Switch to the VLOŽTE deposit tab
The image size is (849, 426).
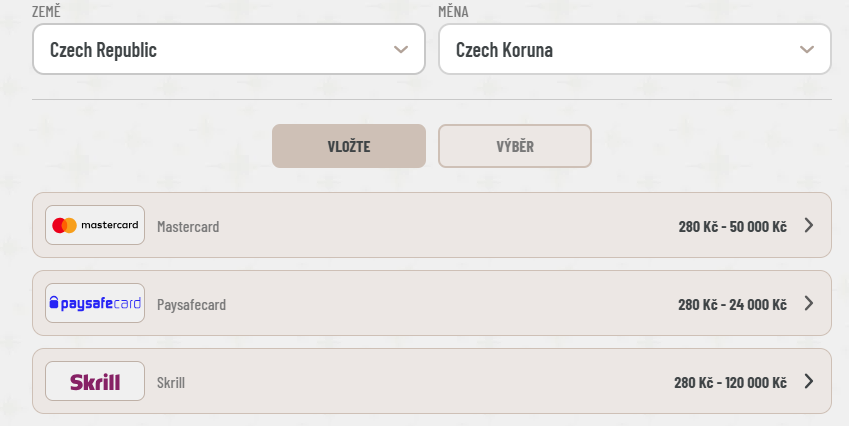click(349, 146)
